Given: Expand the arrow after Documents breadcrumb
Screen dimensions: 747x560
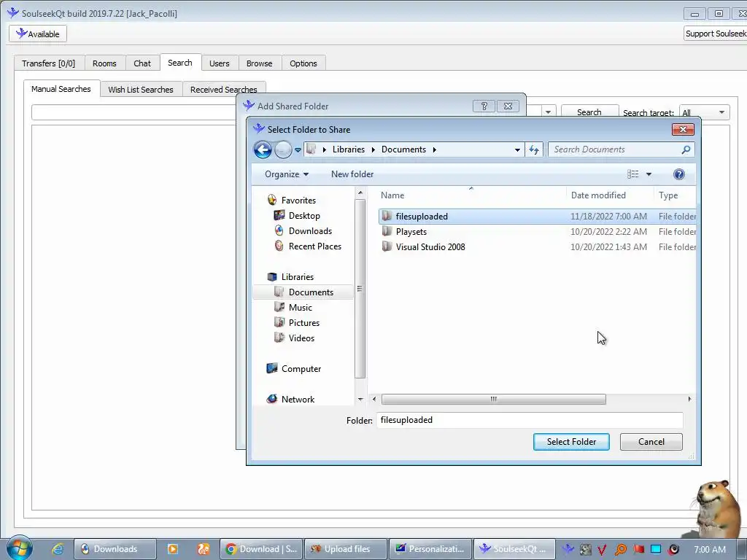Looking at the screenshot, I should click(435, 150).
